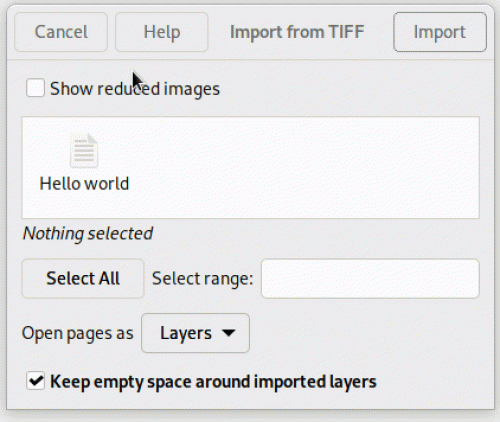
Task: Click the Import from TIFF title
Action: (x=297, y=32)
